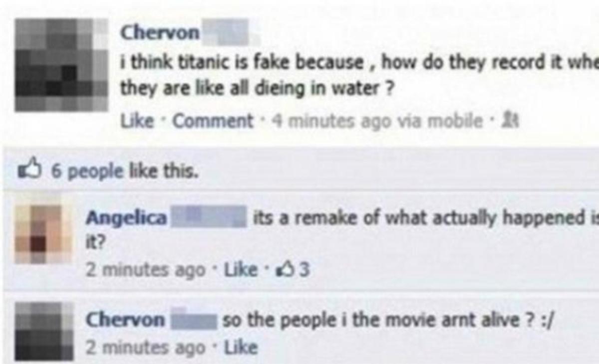Viewport: 599px width, 364px height.
Task: Like the Titanic status post
Action: (x=137, y=121)
